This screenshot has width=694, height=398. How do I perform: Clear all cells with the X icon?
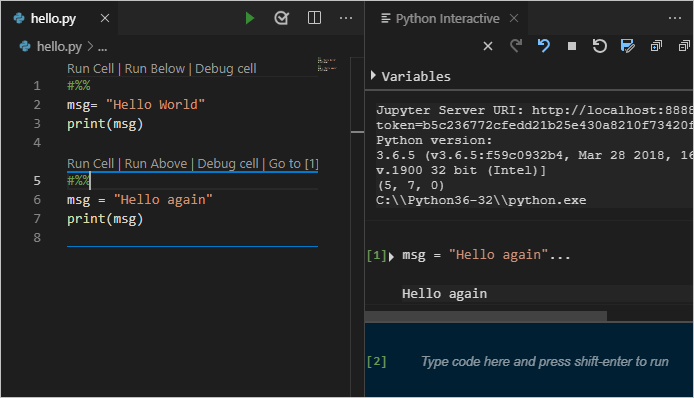click(488, 46)
